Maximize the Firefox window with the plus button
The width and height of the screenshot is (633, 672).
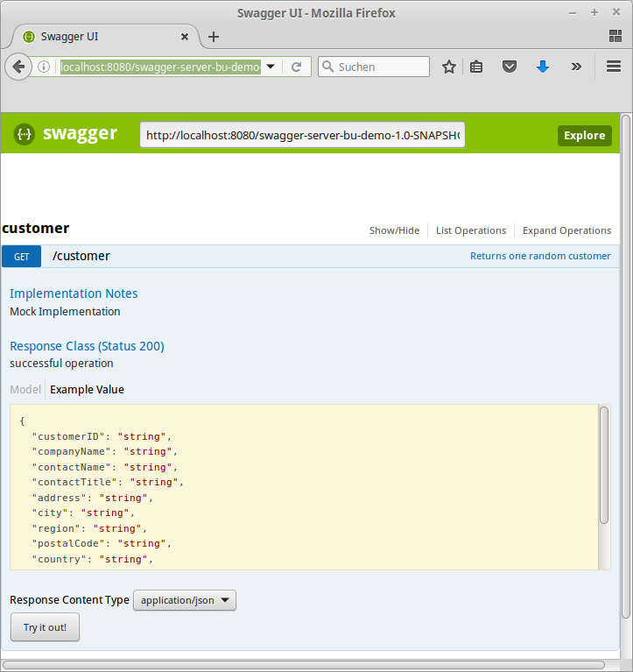tap(594, 12)
